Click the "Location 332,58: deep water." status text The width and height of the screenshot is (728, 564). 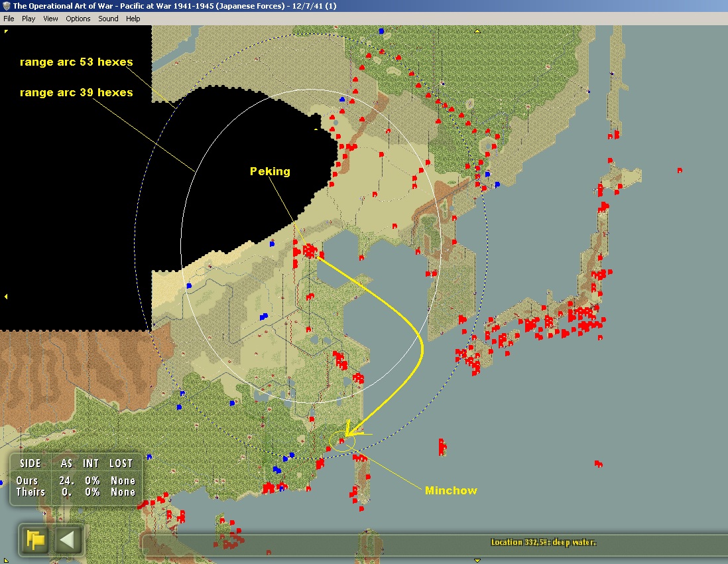543,542
